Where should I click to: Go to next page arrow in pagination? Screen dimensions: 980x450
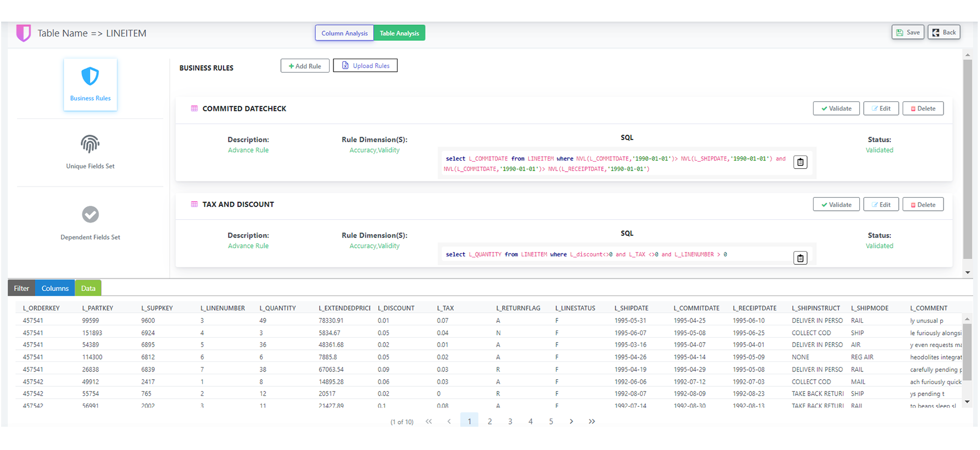coord(571,422)
